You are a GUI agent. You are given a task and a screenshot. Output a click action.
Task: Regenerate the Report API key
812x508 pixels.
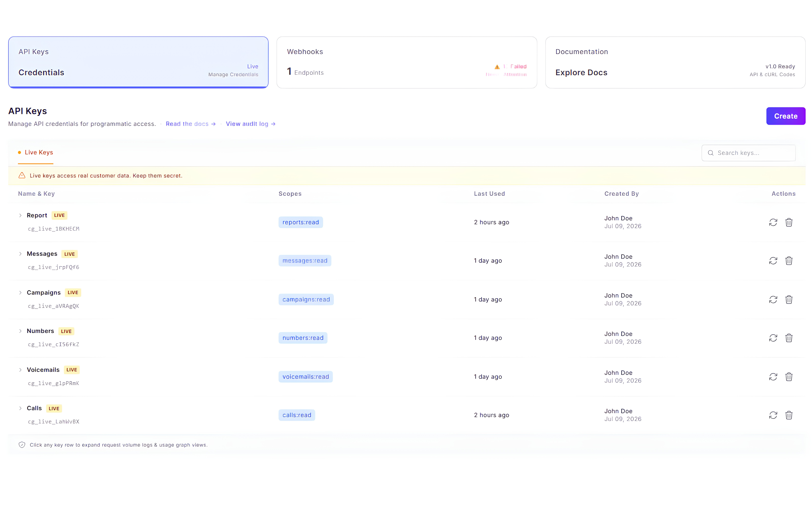pos(773,222)
